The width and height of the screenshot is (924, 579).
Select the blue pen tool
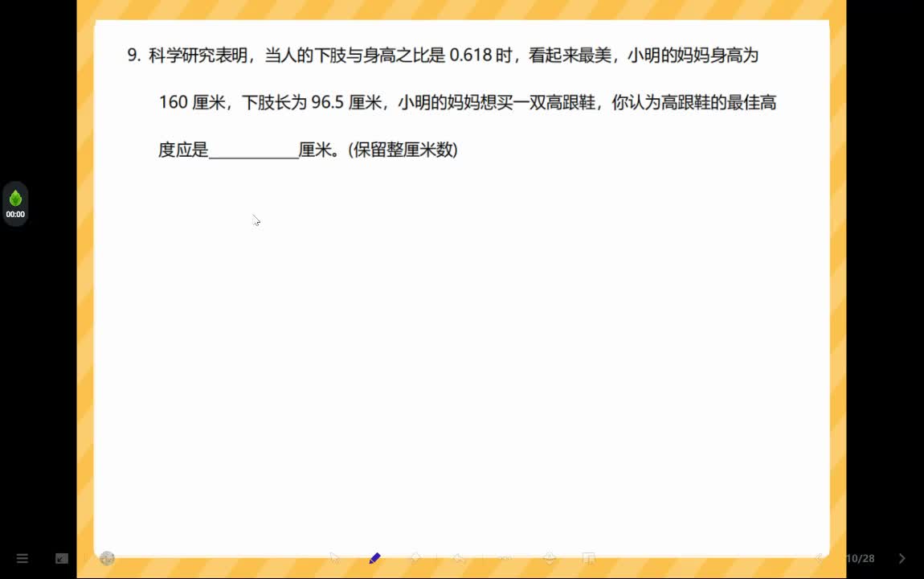(374, 558)
